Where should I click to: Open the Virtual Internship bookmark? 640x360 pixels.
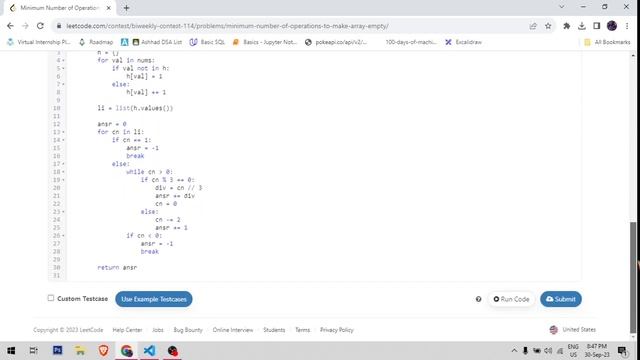(x=39, y=42)
